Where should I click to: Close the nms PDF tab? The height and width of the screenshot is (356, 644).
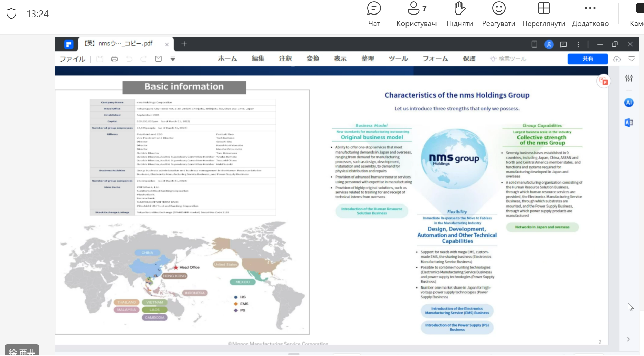pos(167,44)
